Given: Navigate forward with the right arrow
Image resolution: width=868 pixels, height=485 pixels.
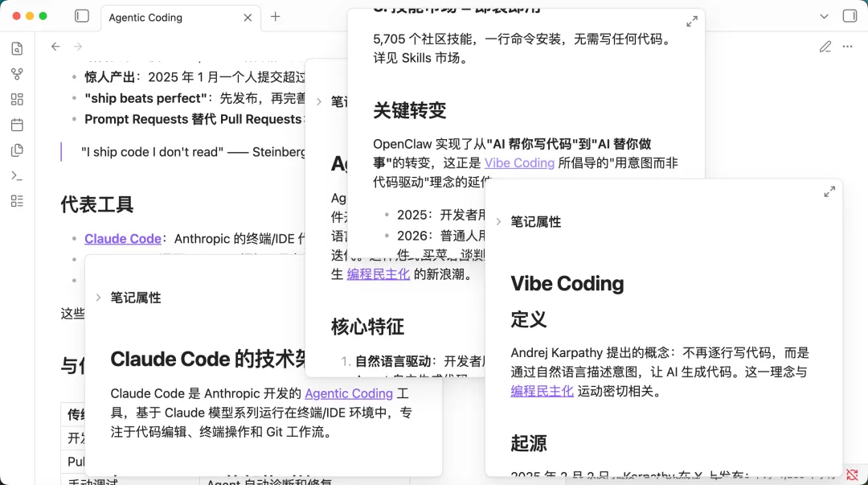Looking at the screenshot, I should point(78,47).
